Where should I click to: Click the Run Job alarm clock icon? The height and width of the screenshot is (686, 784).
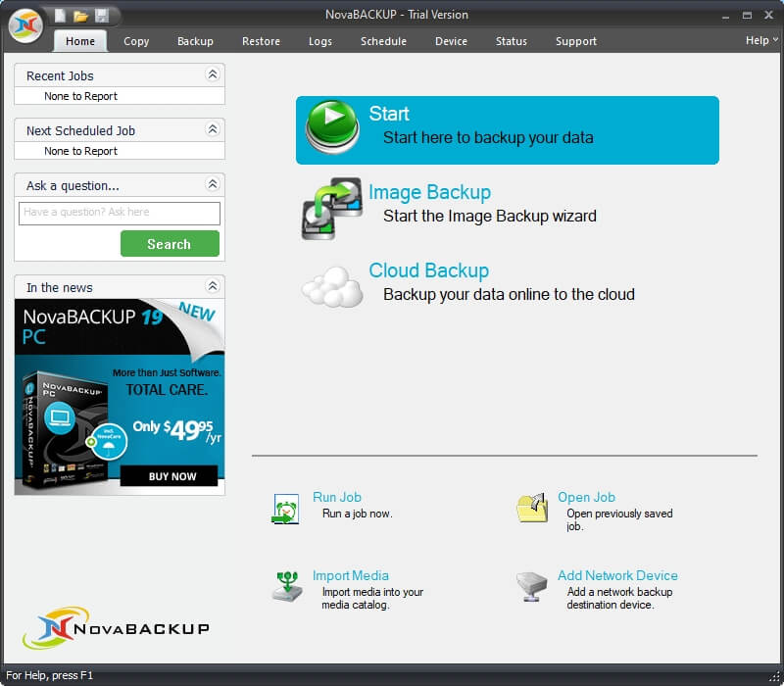tap(285, 509)
